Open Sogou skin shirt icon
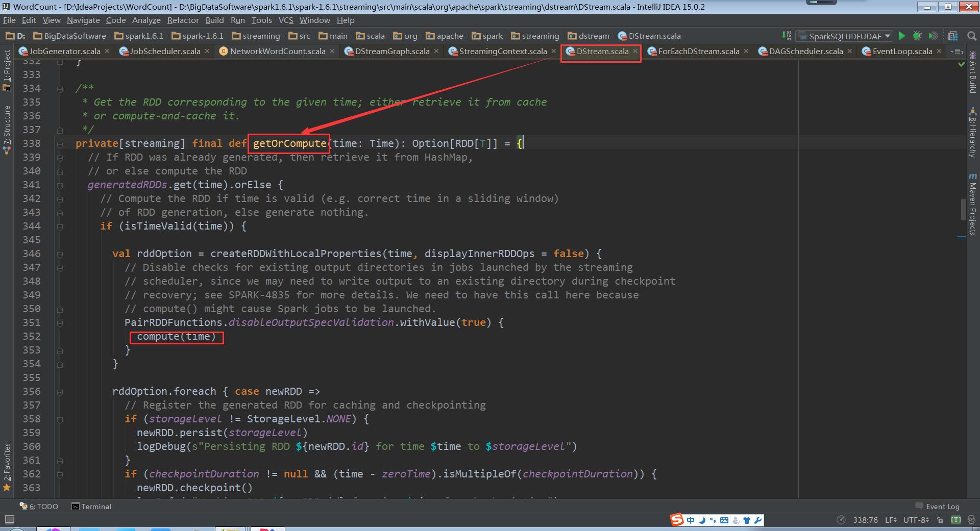This screenshot has height=531, width=980. tap(747, 520)
